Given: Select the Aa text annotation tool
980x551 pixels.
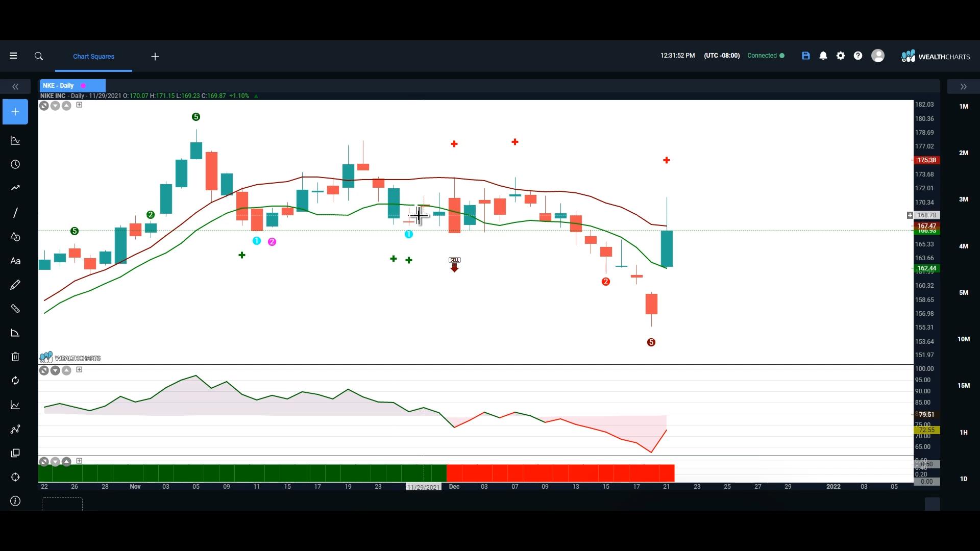Looking at the screenshot, I should click(x=15, y=261).
